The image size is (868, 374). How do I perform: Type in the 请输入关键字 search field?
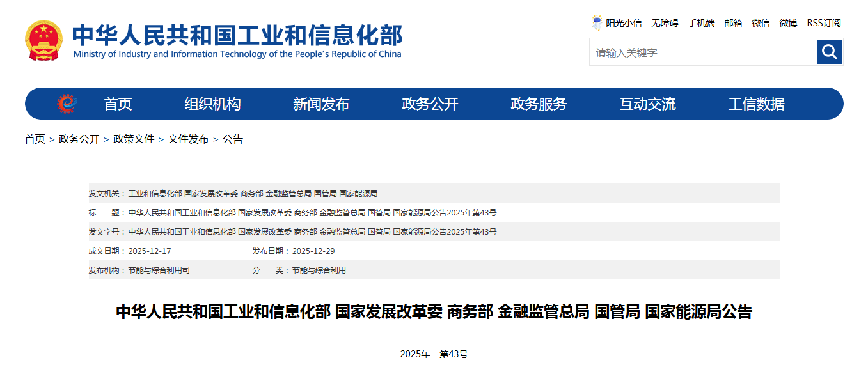click(702, 52)
